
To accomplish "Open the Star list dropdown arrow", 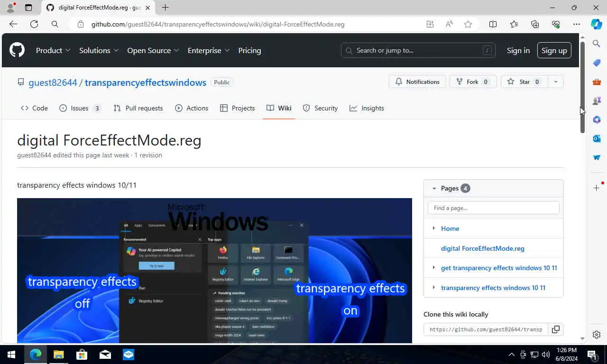I will point(555,82).
